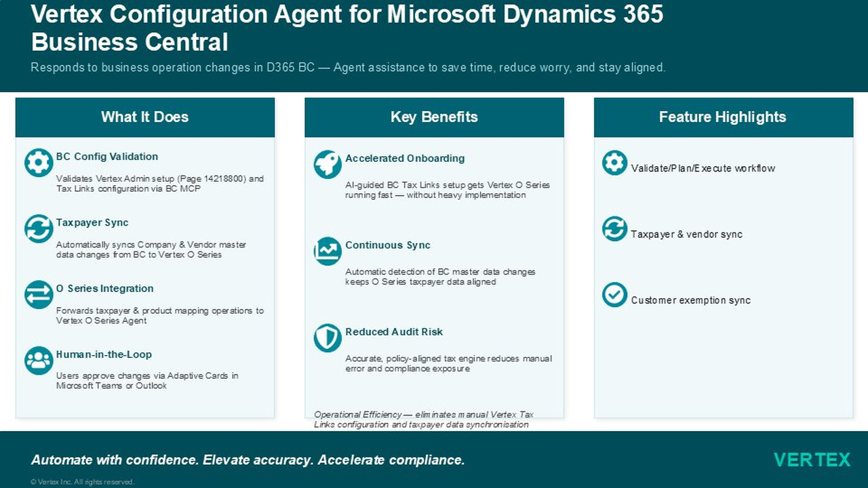Click the Human-in-the-Loop heading
Screen dimensions: 868x488
(104, 354)
